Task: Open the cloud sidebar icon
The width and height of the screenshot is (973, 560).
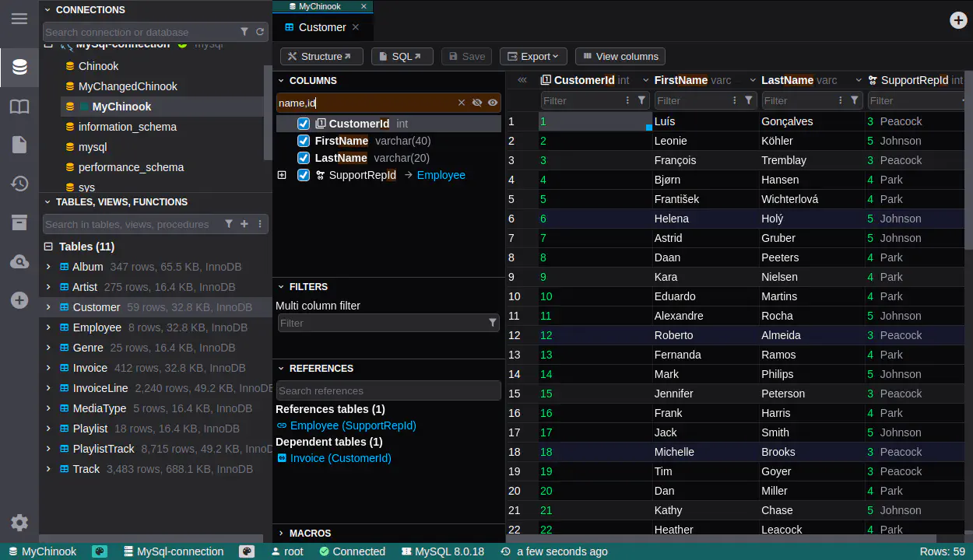Action: click(19, 262)
